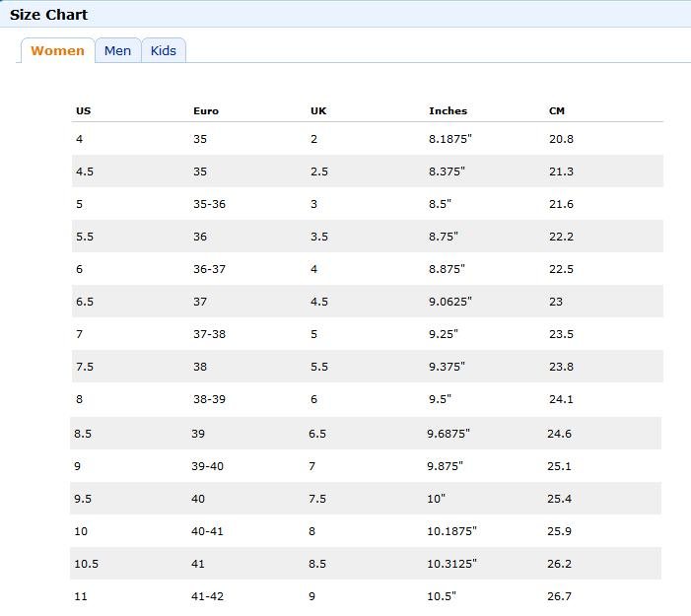Click the Euro column header

click(206, 111)
